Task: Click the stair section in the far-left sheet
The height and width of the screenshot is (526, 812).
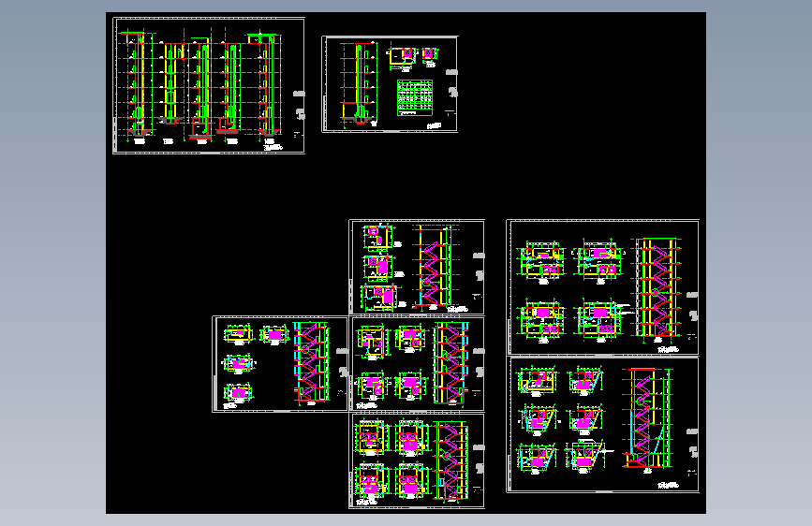Action: pyautogui.click(x=311, y=362)
